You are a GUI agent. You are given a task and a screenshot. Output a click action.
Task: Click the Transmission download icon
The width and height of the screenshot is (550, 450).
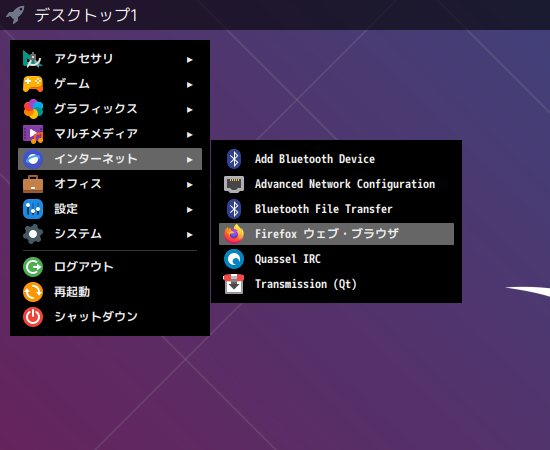pos(234,284)
